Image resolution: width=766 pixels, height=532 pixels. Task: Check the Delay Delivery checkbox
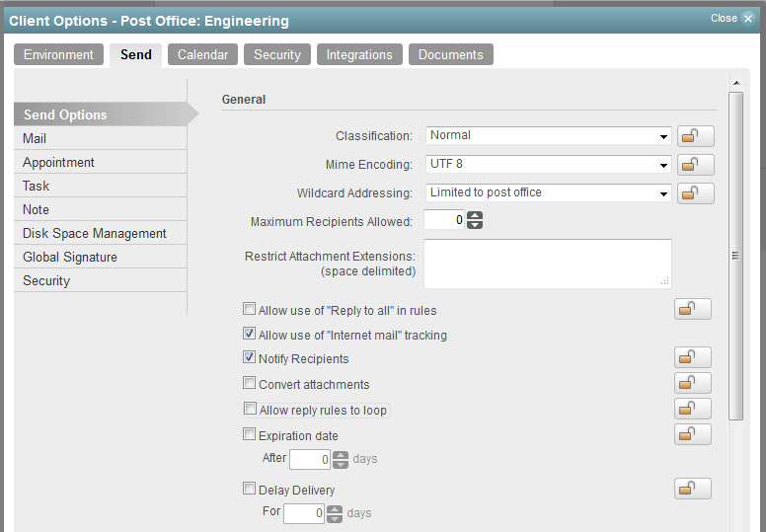[249, 490]
